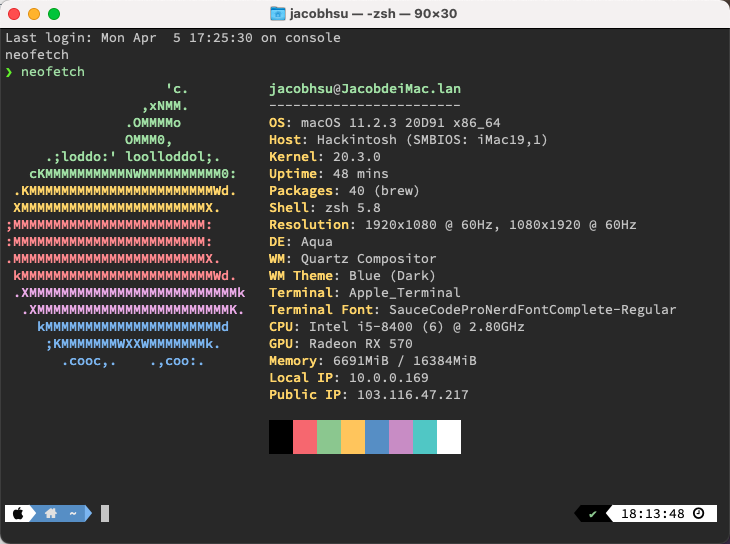Click the home icon in the prompt
The width and height of the screenshot is (730, 544).
[51, 513]
